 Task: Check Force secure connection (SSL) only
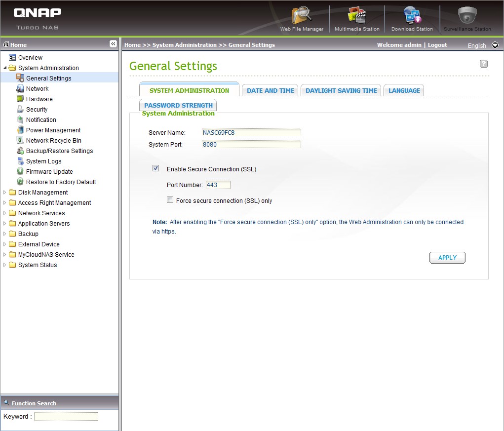pos(170,200)
